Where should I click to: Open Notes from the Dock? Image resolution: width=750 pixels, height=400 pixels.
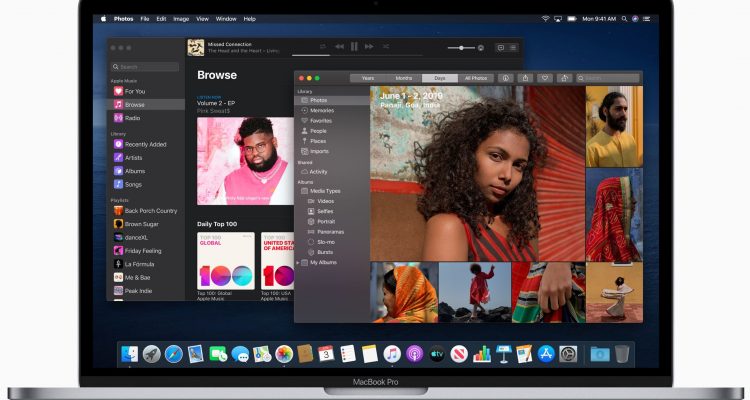[370, 354]
